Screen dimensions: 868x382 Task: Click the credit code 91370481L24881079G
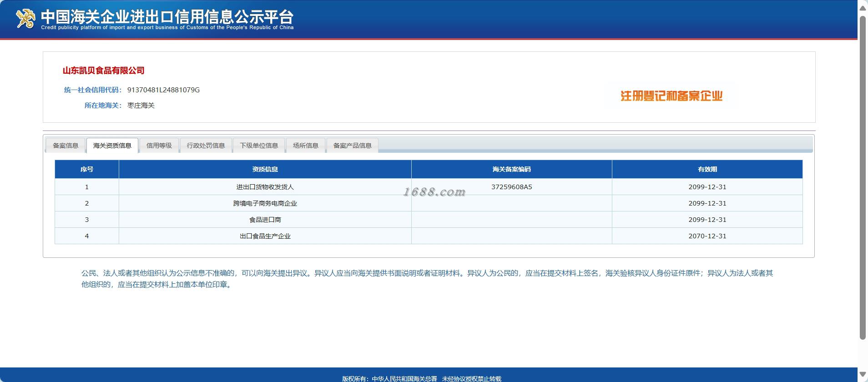tap(163, 90)
